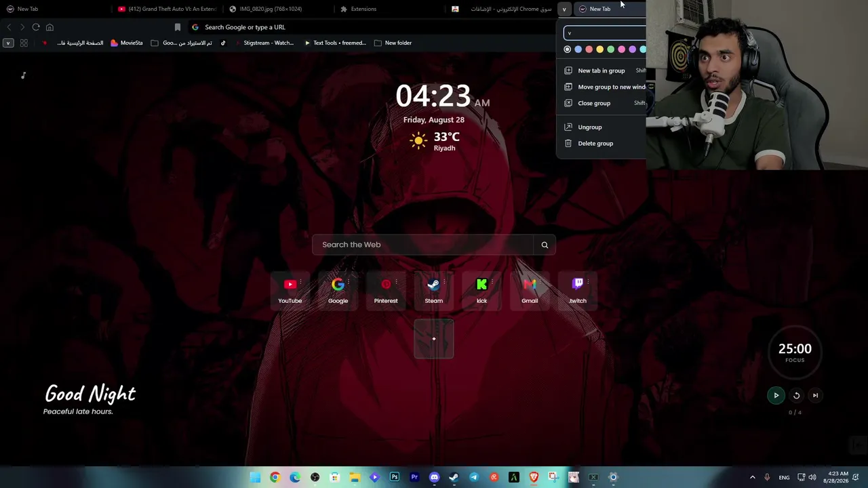The image size is (868, 488).
Task: Choose Move group to new window
Action: pyautogui.click(x=602, y=87)
